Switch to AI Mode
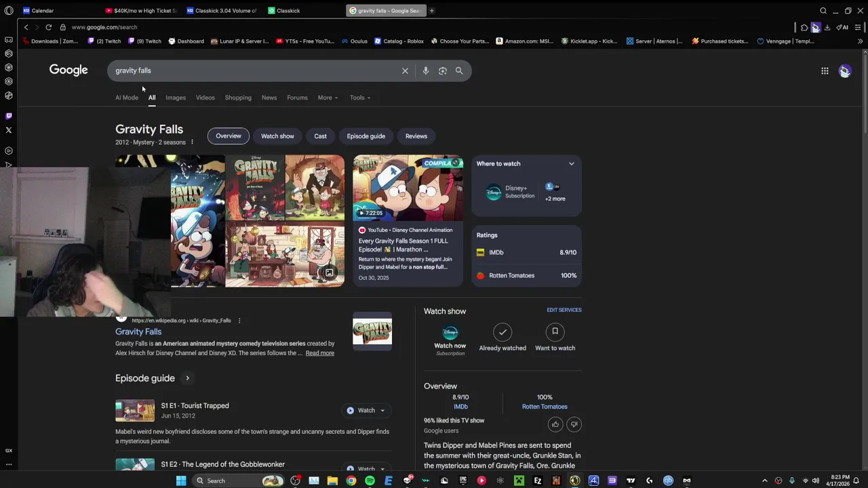 tap(127, 98)
